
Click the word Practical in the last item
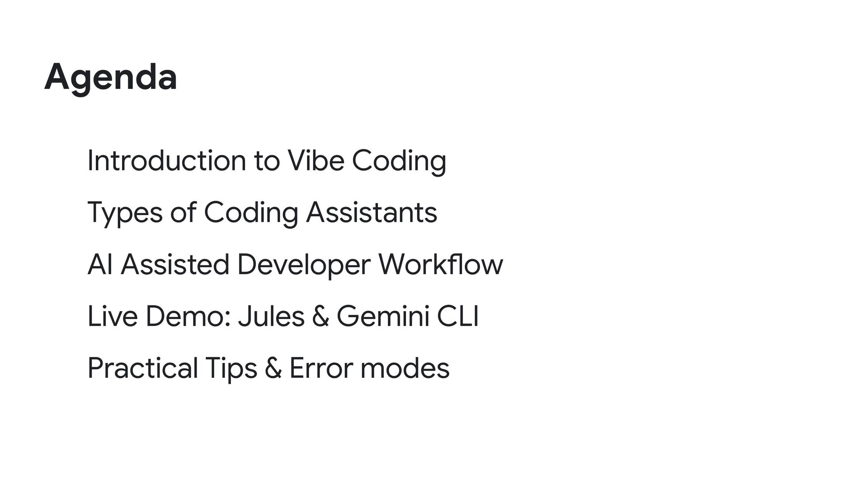(142, 368)
